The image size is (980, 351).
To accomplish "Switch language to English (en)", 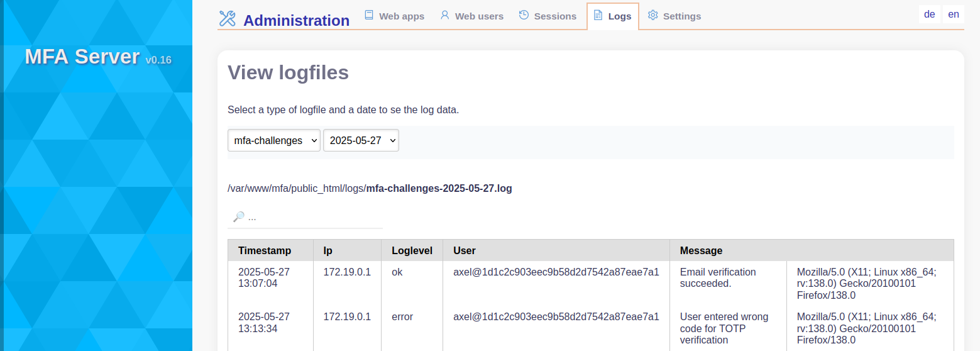I will click(954, 14).
